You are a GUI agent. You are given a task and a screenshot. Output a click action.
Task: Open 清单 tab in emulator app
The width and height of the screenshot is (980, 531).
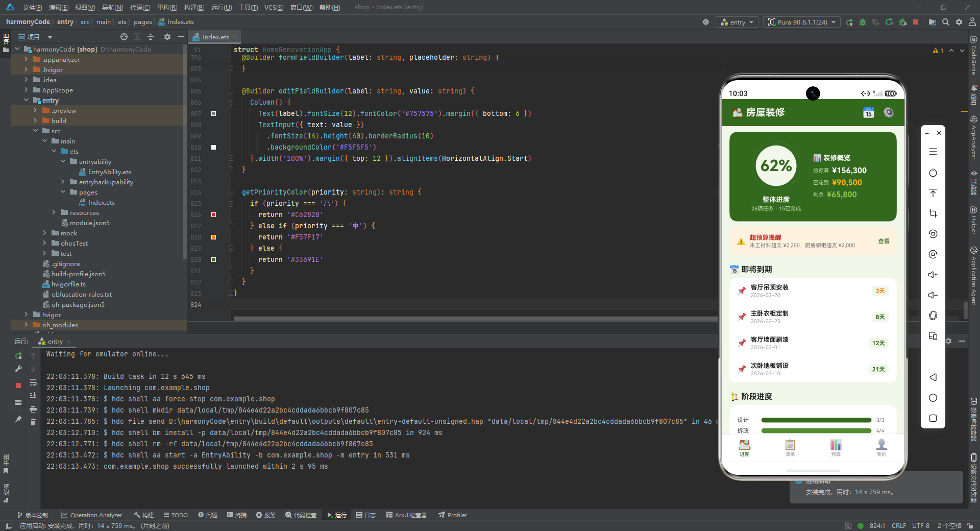point(790,448)
